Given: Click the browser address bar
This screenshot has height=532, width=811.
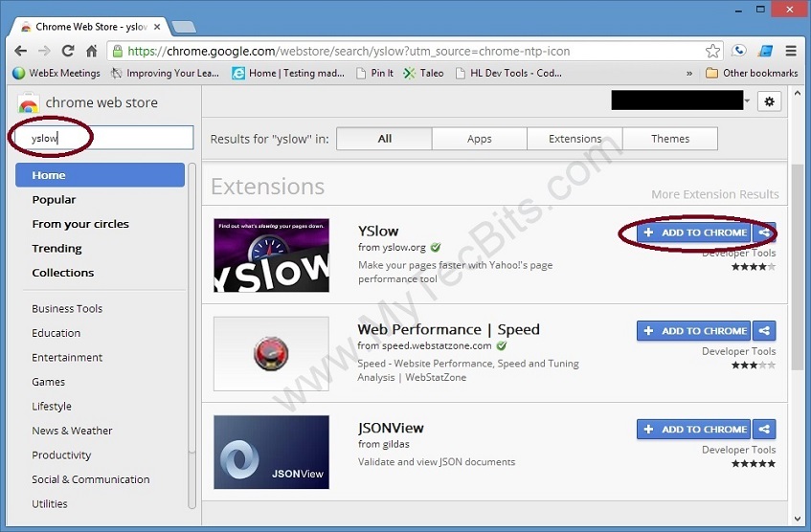Looking at the screenshot, I should (414, 51).
